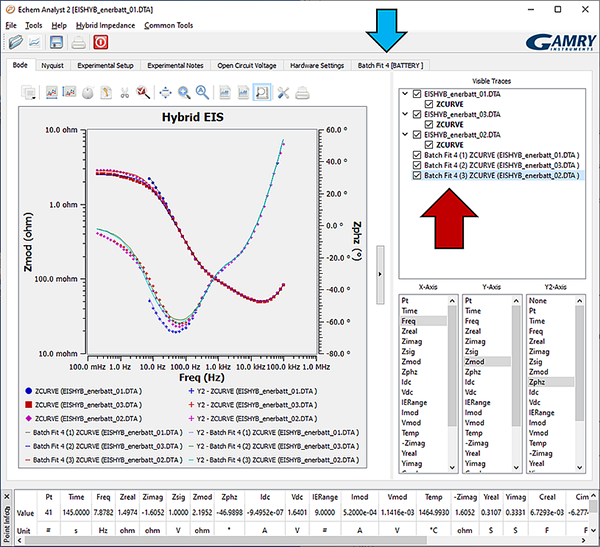Open the Experimental Notes tab
This screenshot has height=547, width=600.
[175, 65]
